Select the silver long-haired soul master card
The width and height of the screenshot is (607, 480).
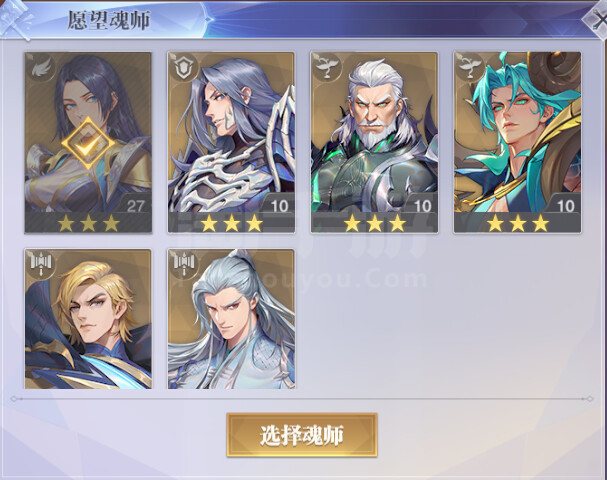coord(231,319)
